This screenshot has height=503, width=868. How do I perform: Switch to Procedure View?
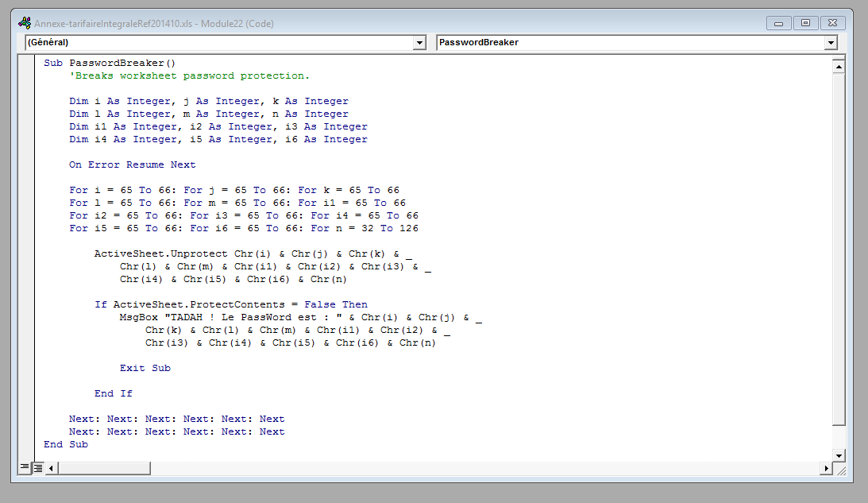click(25, 467)
